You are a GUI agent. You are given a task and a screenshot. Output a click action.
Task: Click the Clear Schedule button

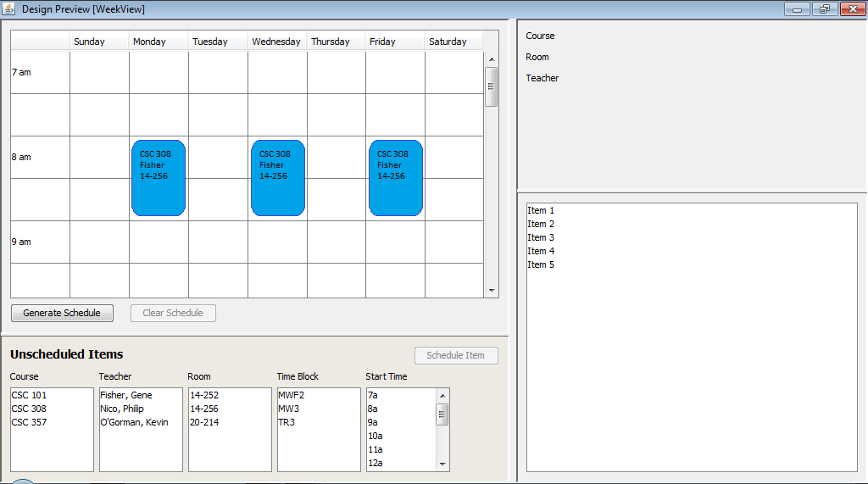click(173, 313)
